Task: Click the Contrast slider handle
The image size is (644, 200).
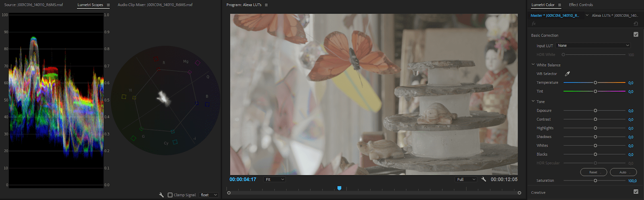Action: [x=595, y=119]
